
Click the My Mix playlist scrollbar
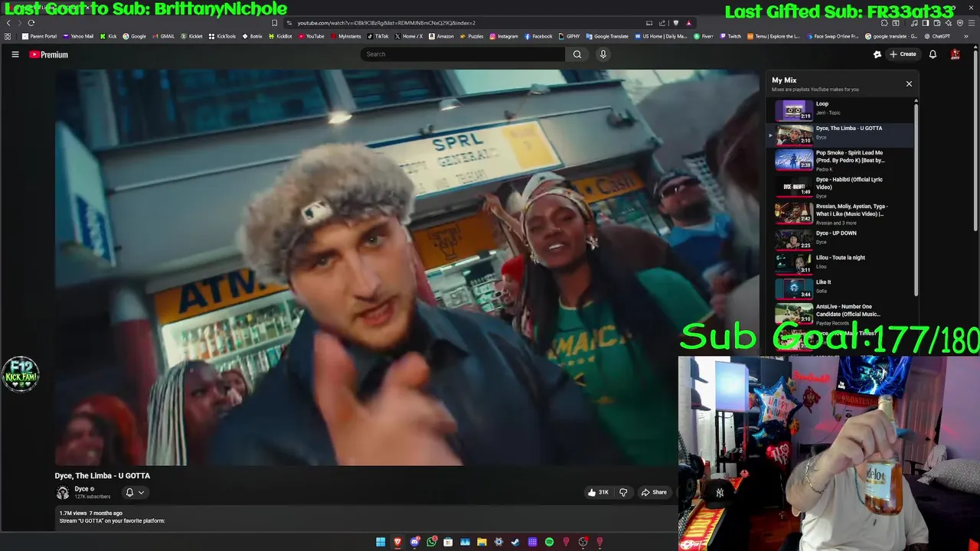pos(916,199)
